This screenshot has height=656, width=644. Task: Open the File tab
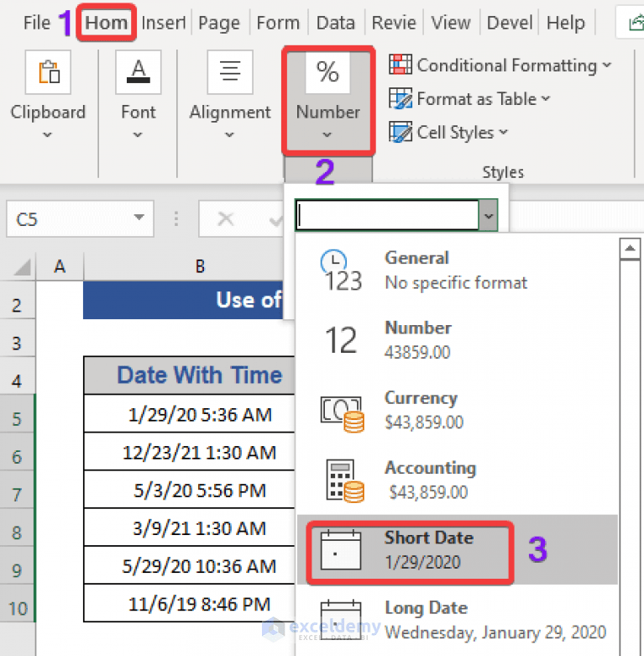(x=37, y=23)
